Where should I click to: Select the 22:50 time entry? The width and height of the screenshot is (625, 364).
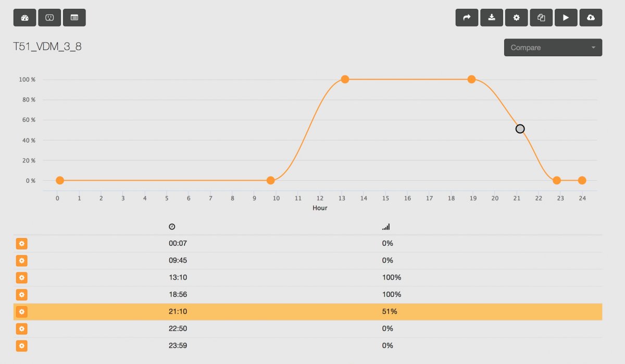[x=178, y=329]
